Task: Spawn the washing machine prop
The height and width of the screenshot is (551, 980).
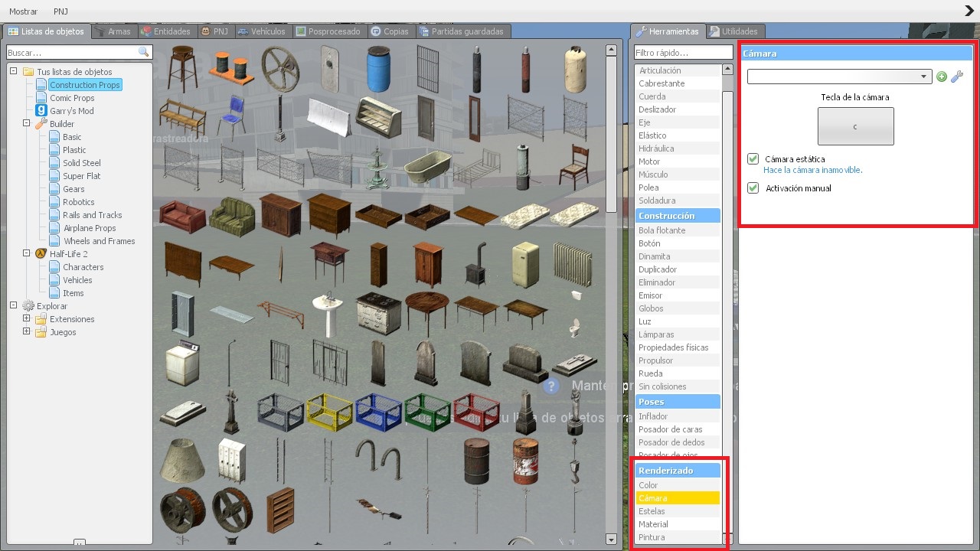Action: [182, 361]
